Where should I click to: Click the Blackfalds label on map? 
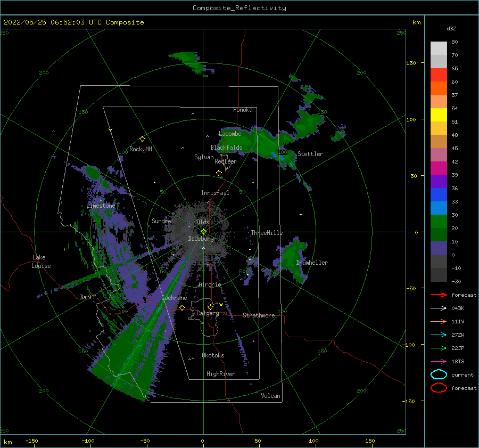pyautogui.click(x=226, y=148)
